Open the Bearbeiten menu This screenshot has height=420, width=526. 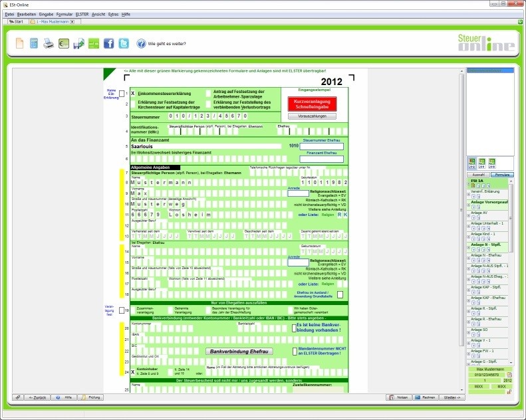(x=27, y=15)
